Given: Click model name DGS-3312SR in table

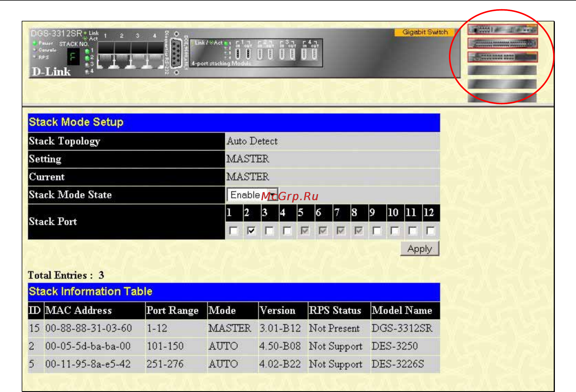Looking at the screenshot, I should 402,328.
